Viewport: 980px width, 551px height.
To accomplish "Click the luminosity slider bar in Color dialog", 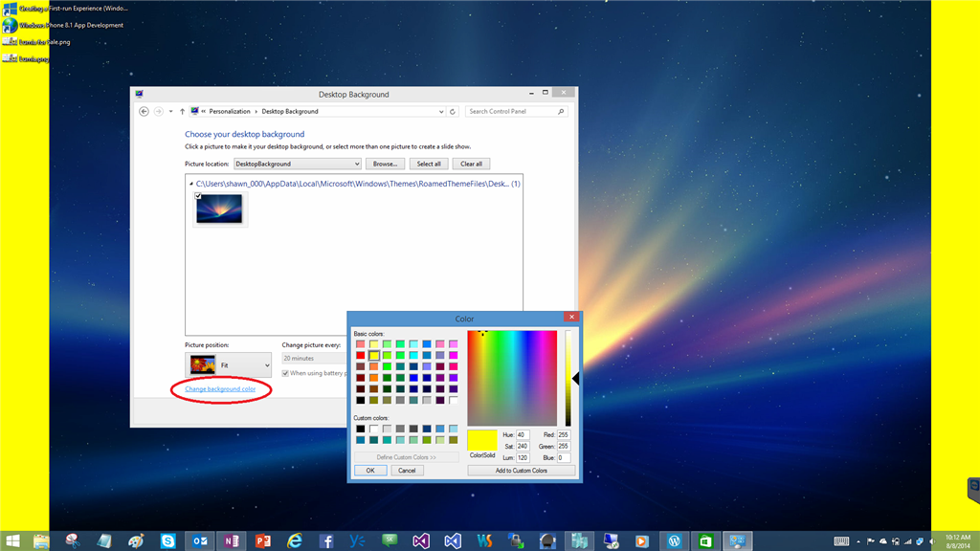I will click(x=568, y=379).
